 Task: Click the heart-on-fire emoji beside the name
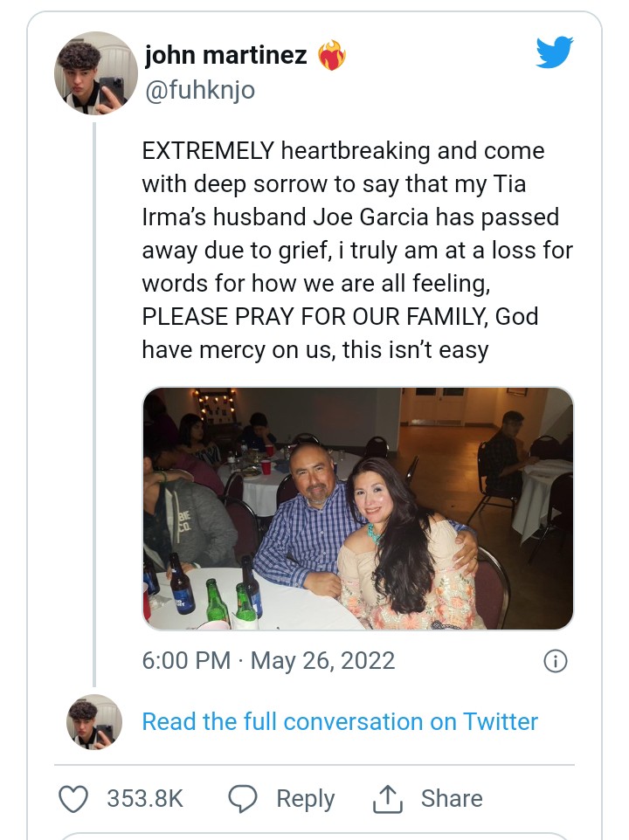pos(331,56)
